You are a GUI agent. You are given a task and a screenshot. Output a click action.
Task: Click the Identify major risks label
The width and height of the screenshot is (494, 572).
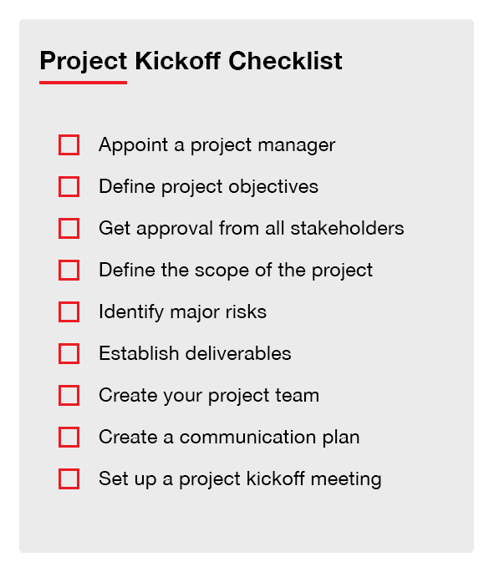tap(182, 312)
